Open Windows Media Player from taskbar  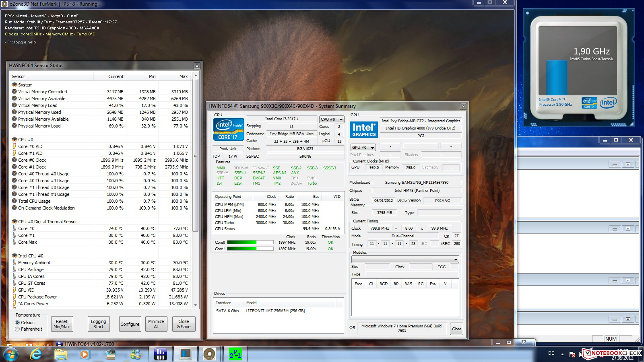pos(85,354)
